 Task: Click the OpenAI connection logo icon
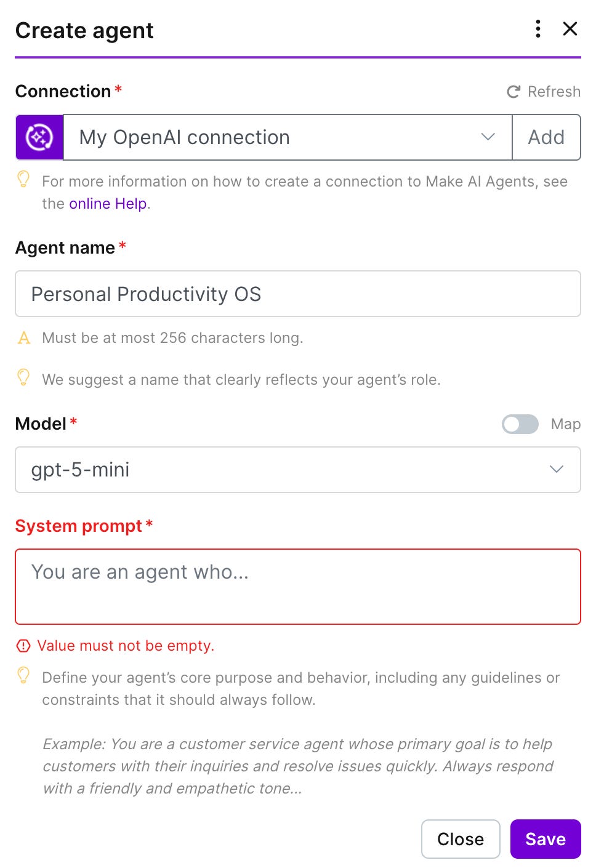point(39,137)
